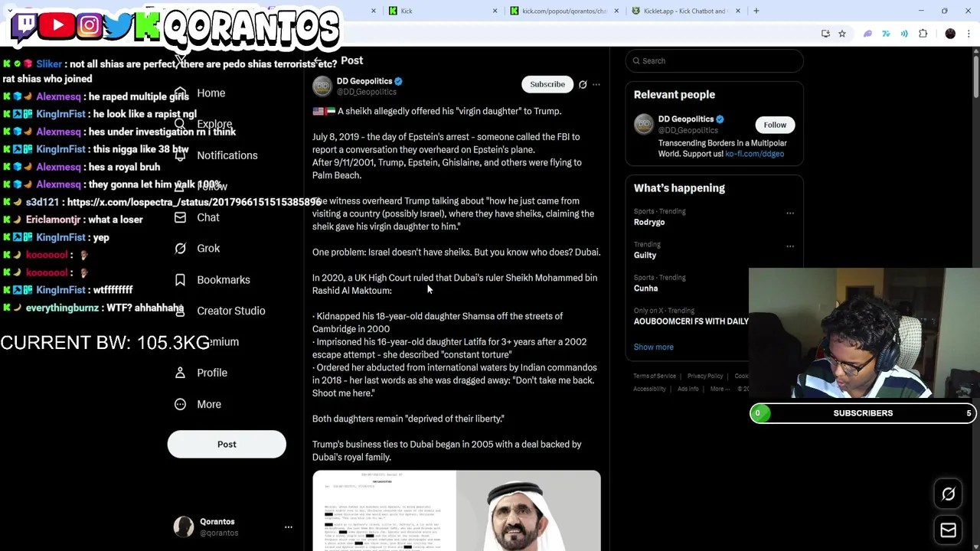
Task: Bookmark this page with the star icon
Action: [x=841, y=34]
